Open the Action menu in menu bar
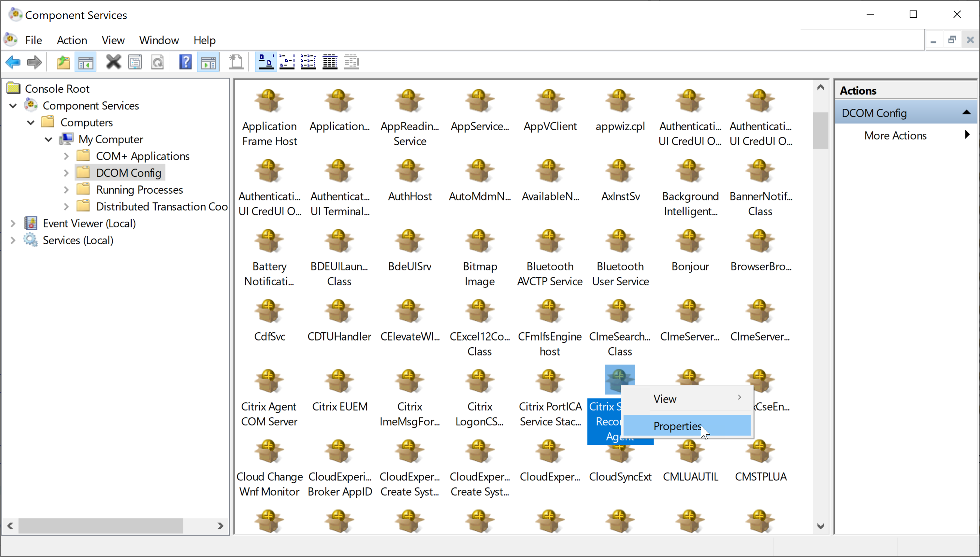980x557 pixels. tap(72, 40)
